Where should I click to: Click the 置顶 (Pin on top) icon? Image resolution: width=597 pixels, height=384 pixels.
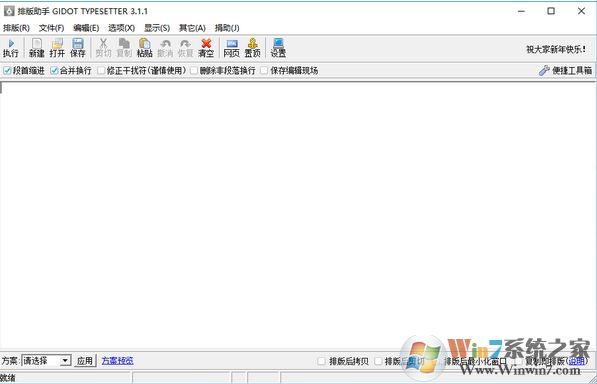[x=252, y=43]
